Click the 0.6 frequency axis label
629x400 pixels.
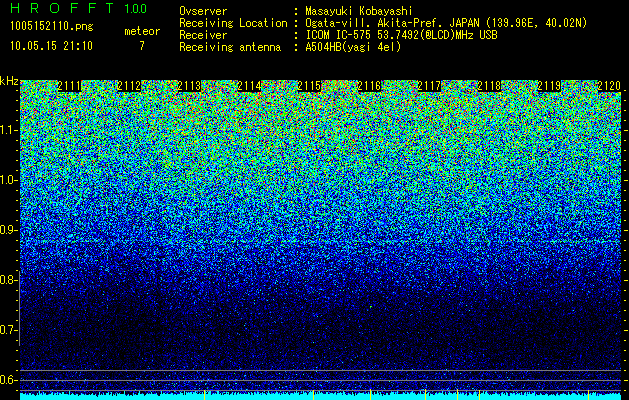coord(9,380)
